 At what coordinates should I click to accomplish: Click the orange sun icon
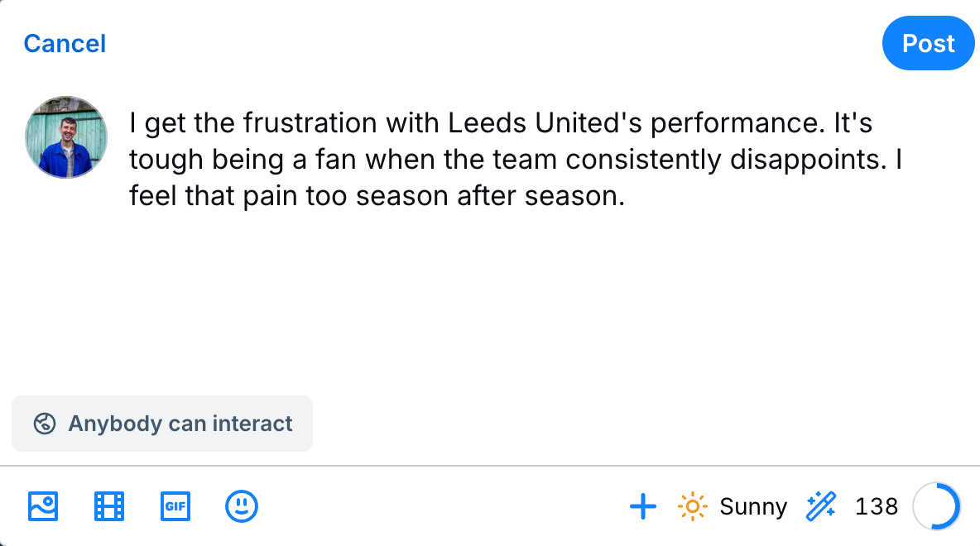pos(692,505)
